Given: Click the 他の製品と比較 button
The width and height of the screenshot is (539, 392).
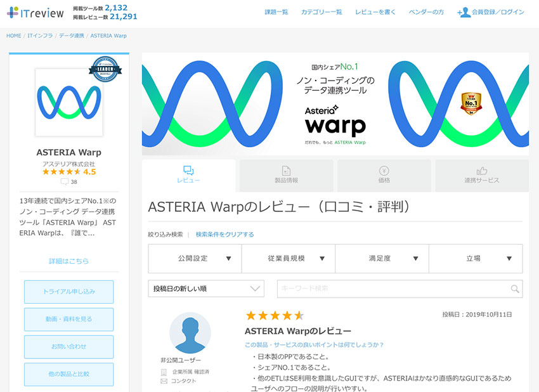Looking at the screenshot, I should pos(68,374).
